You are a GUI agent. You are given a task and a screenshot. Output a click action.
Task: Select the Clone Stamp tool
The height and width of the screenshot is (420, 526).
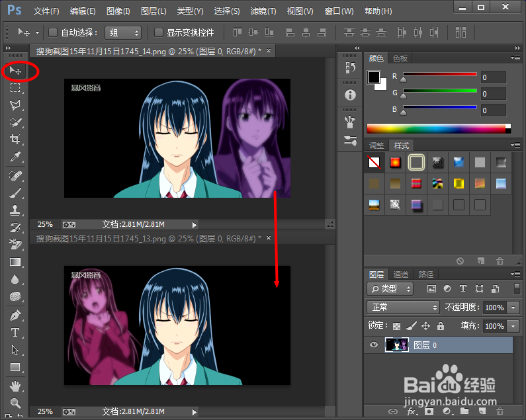(x=15, y=210)
